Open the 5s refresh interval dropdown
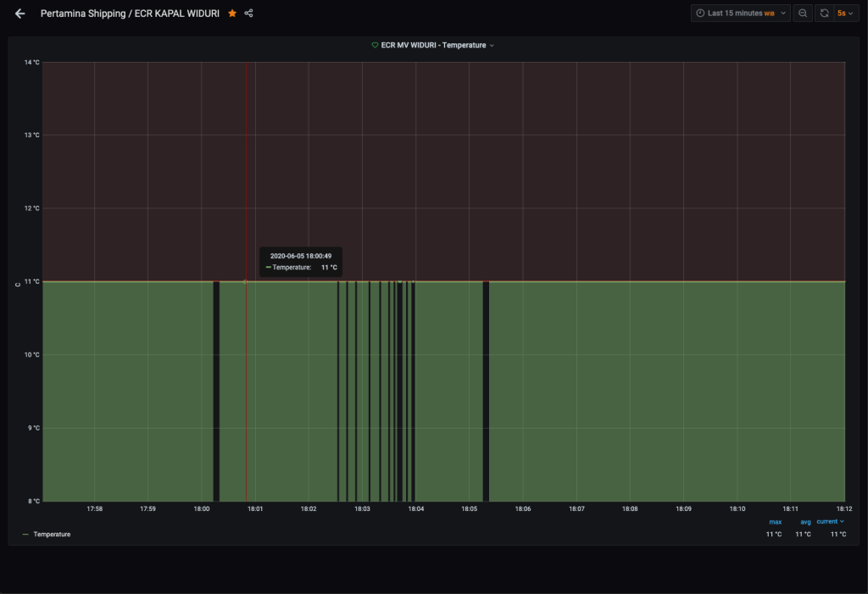The image size is (868, 594). (845, 14)
